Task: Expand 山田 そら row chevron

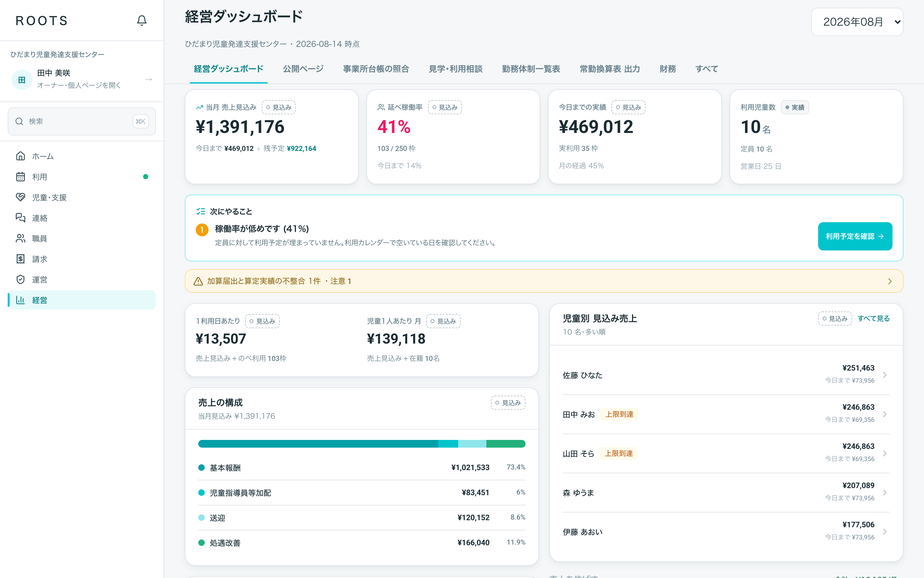Action: coord(885,453)
